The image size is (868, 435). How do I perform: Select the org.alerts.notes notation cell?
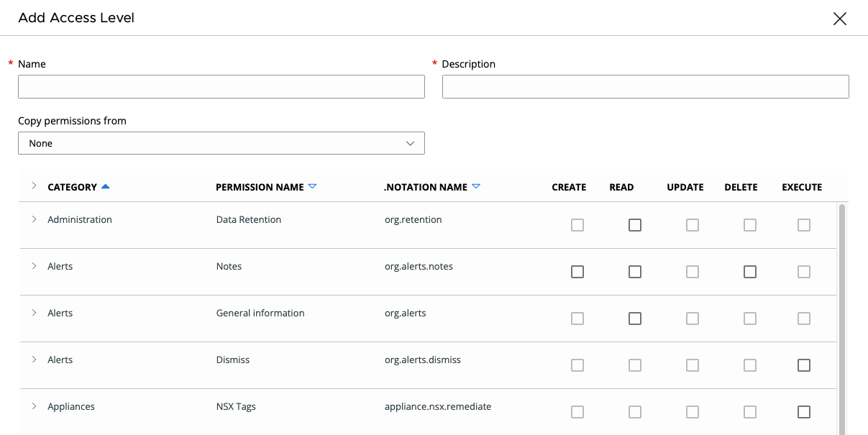tap(419, 266)
